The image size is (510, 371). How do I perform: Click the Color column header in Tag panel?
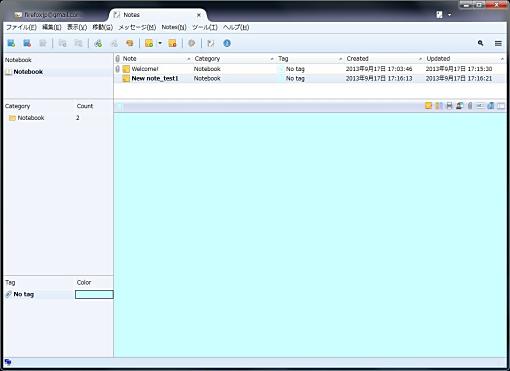point(84,282)
